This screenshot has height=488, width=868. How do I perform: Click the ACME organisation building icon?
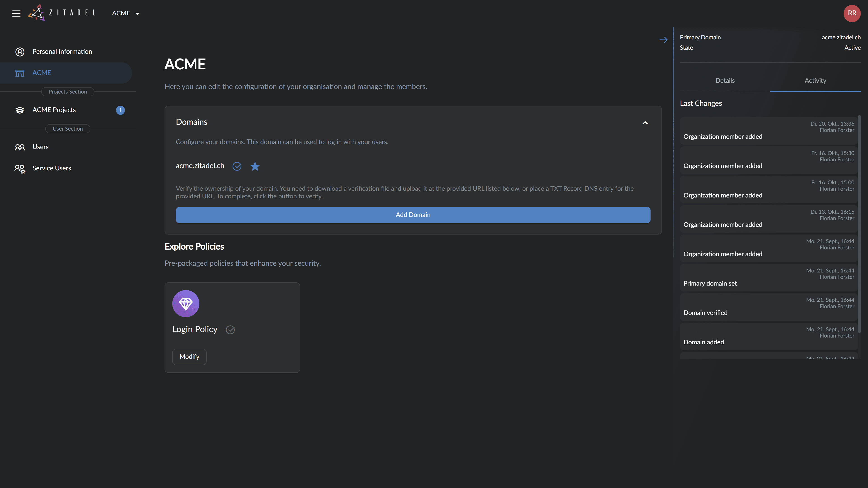[20, 73]
